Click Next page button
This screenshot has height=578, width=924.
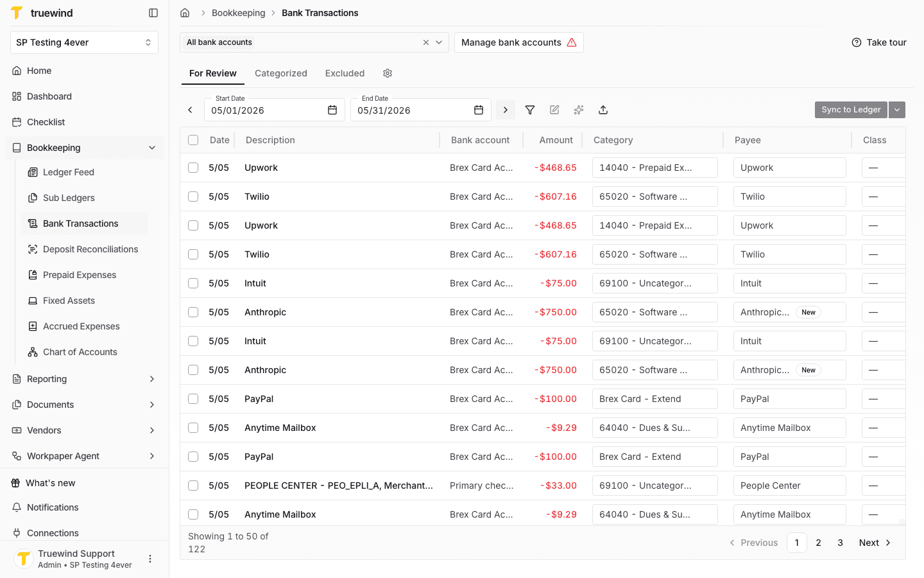[x=875, y=543]
